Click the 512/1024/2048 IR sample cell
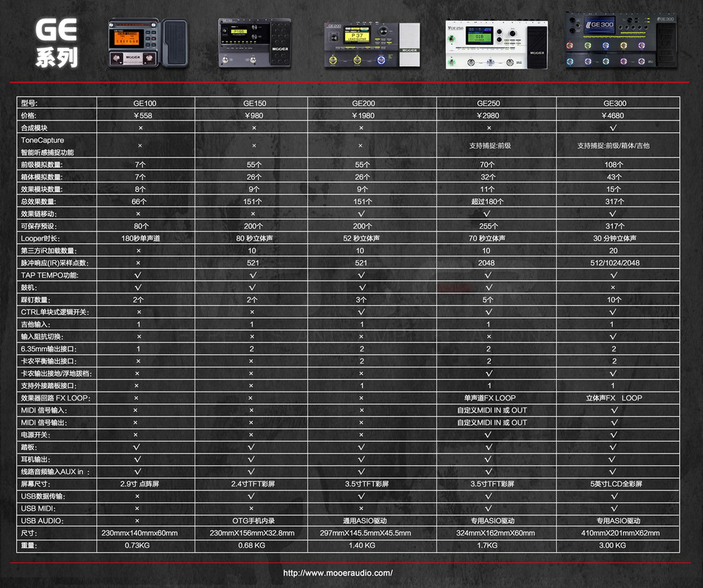The height and width of the screenshot is (588, 703). (x=615, y=263)
